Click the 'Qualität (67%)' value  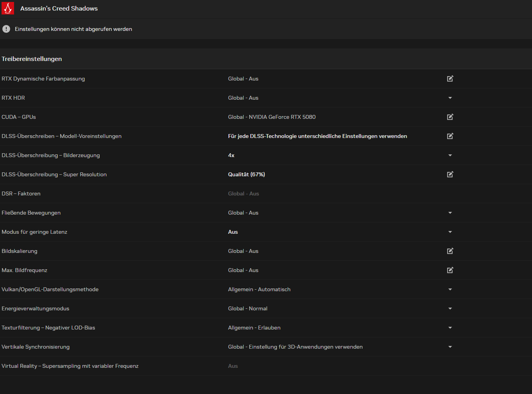pyautogui.click(x=246, y=174)
